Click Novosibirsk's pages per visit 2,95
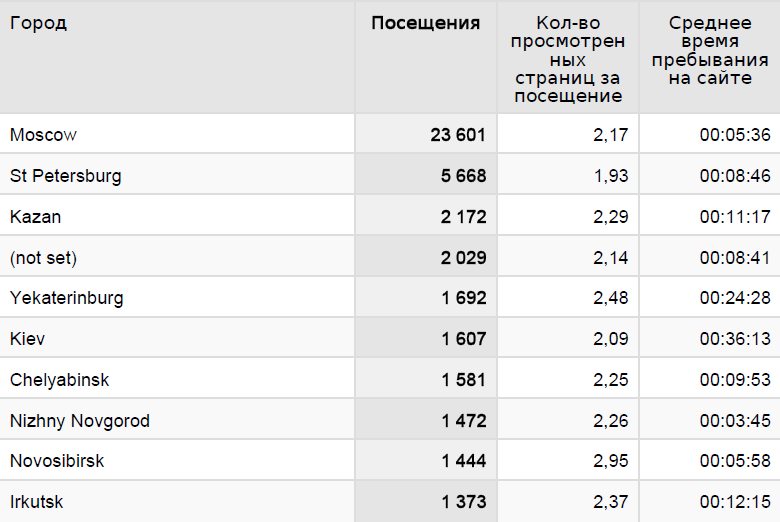Viewport: 780px width, 522px height. coord(610,461)
